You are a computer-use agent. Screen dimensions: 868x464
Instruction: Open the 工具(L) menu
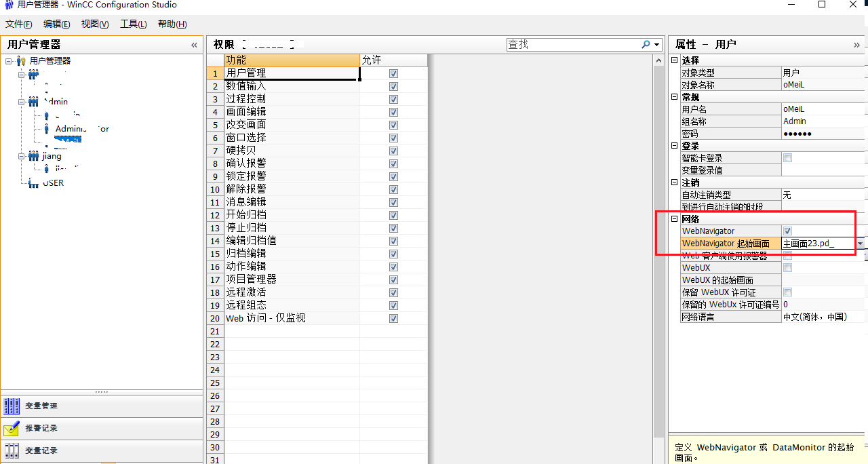133,24
